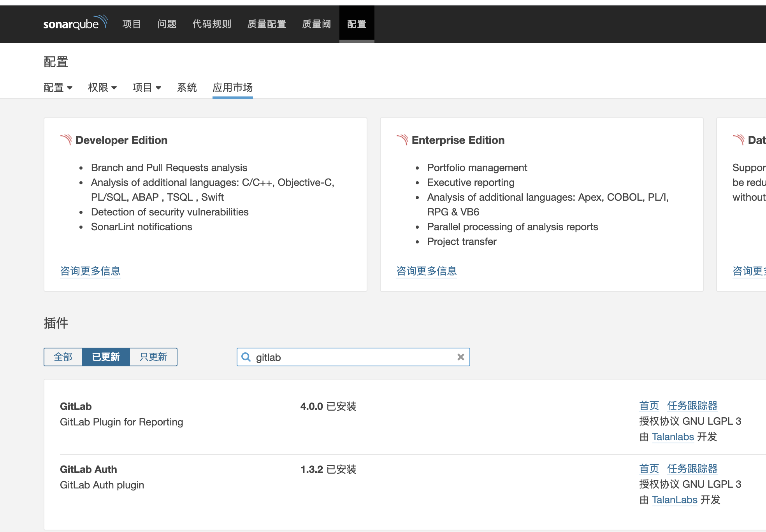The height and width of the screenshot is (532, 766).
Task: Open GitLab Auth 任务跟踪器 link
Action: [692, 469]
